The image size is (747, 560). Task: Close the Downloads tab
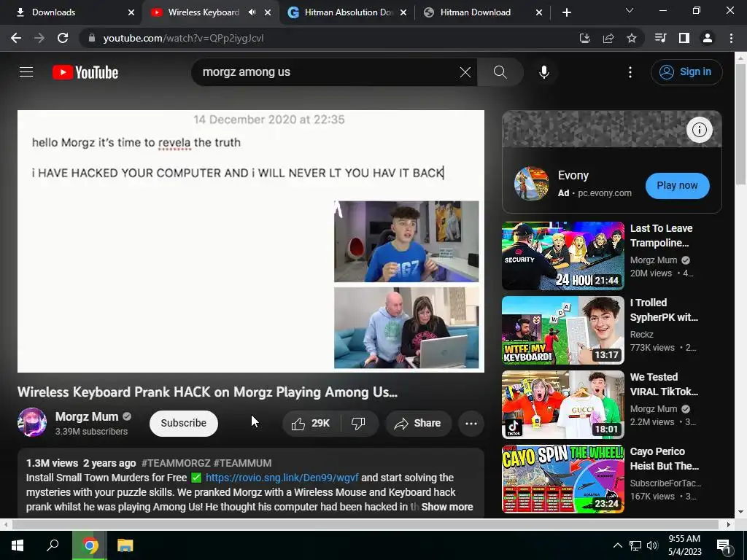coord(131,12)
